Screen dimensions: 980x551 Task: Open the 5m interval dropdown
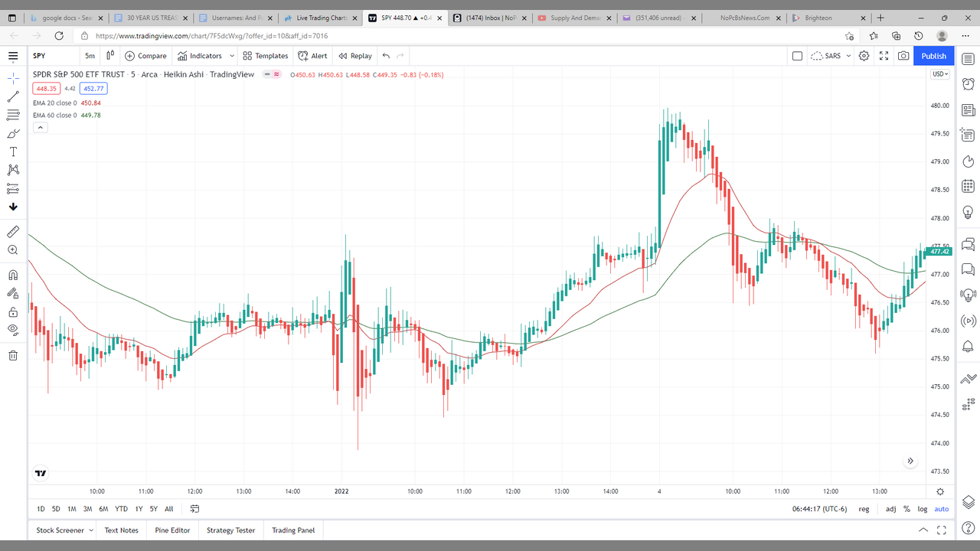90,56
